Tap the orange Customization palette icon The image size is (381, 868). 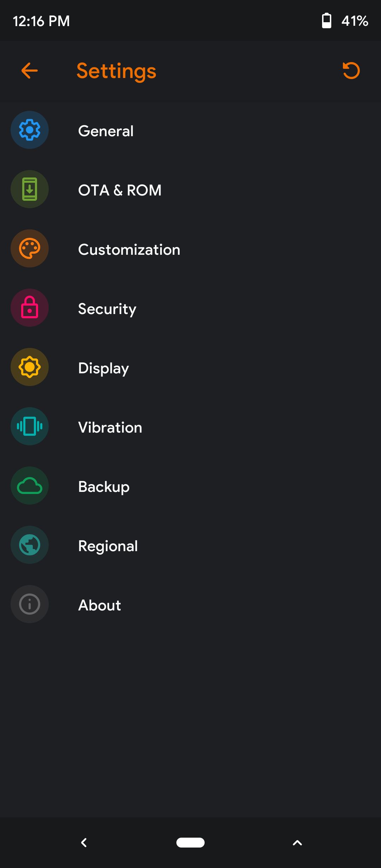[x=30, y=248]
